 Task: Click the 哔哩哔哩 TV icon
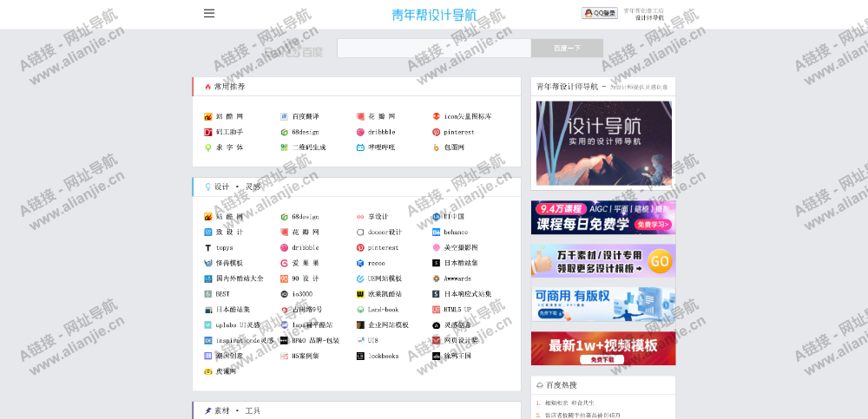[x=360, y=147]
